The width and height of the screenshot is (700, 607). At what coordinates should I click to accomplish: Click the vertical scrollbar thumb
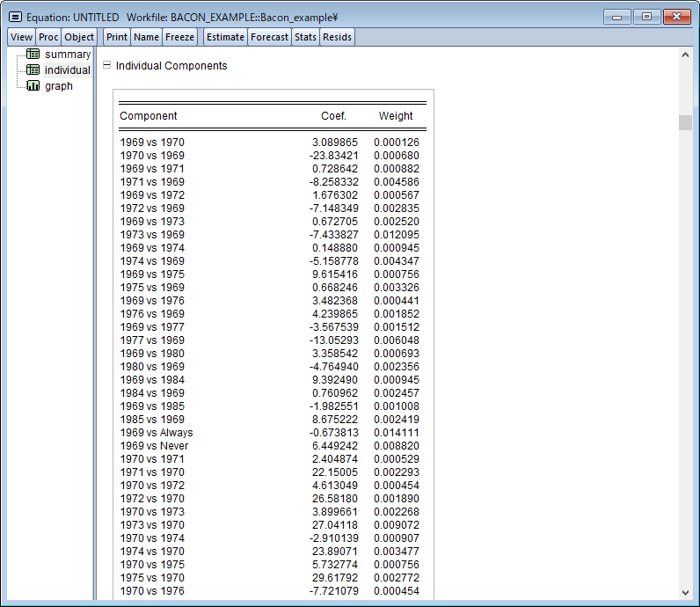(685, 122)
